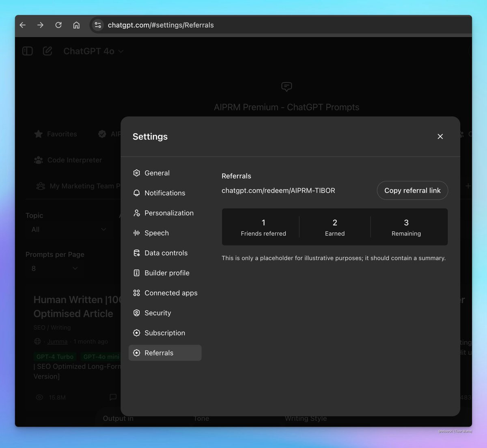Click the address bar URL chatgpt.com/#settings/Referrals

pyautogui.click(x=161, y=25)
